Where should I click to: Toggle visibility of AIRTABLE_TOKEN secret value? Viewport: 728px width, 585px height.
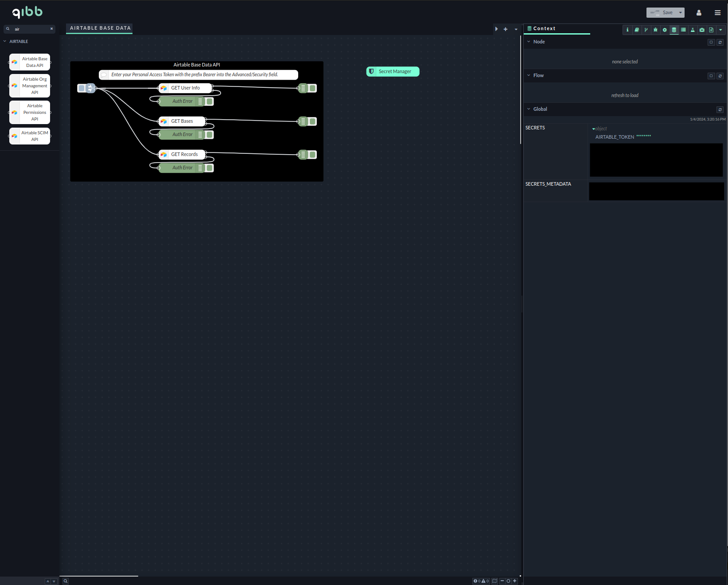pyautogui.click(x=643, y=137)
